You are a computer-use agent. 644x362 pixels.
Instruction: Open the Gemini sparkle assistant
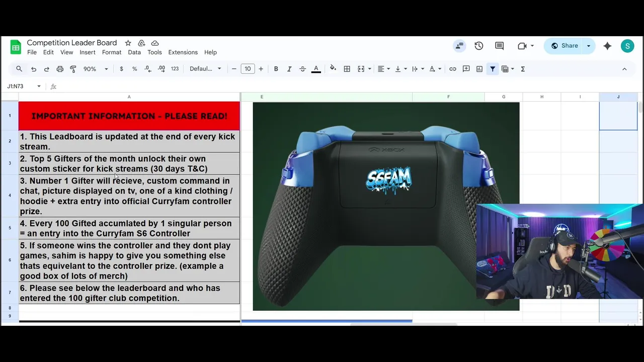608,46
